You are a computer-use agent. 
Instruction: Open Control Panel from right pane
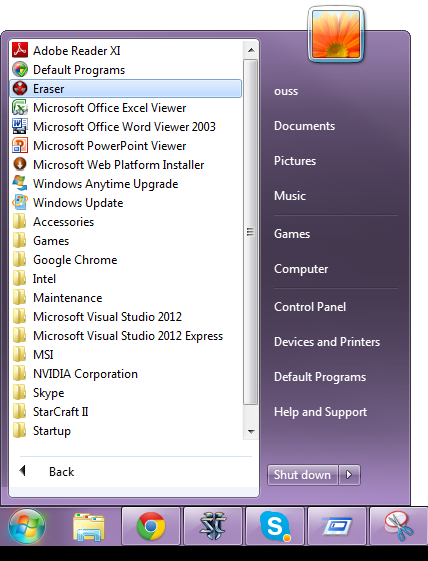(310, 307)
